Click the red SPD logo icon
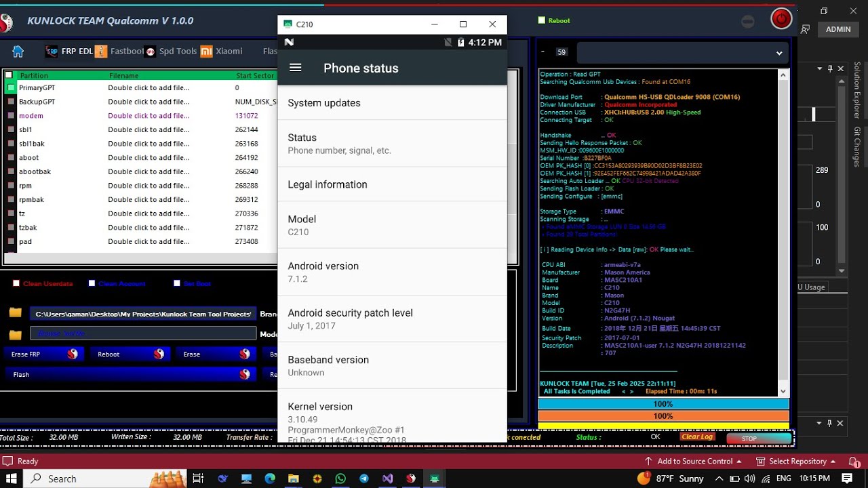 point(151,52)
